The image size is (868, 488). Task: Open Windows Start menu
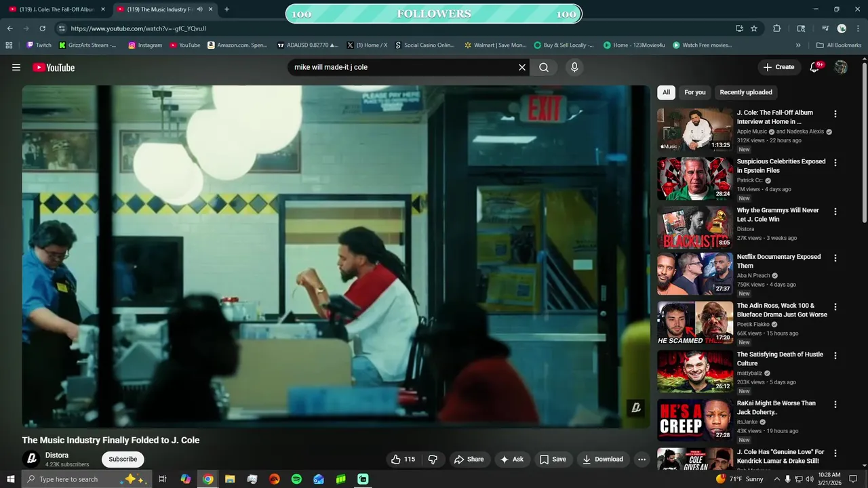tap(10, 479)
